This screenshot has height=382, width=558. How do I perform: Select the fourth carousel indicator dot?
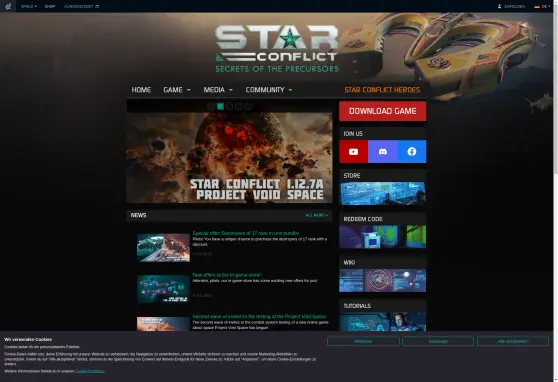(239, 106)
